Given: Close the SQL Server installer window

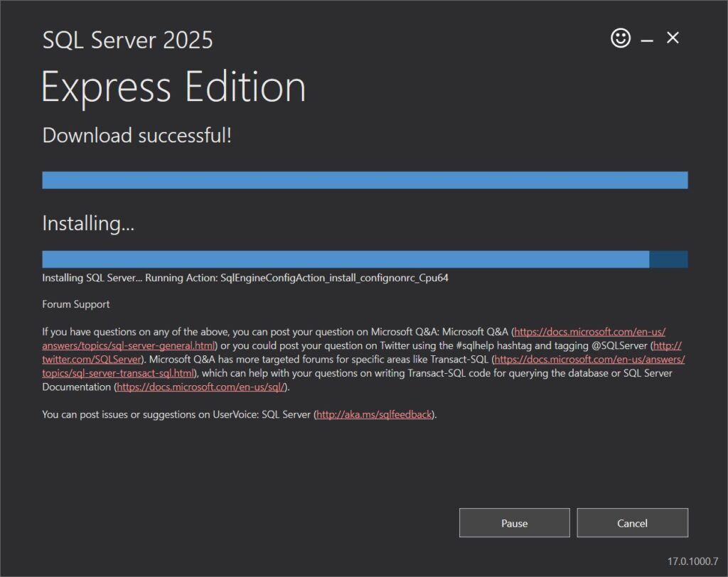Looking at the screenshot, I should [673, 38].
